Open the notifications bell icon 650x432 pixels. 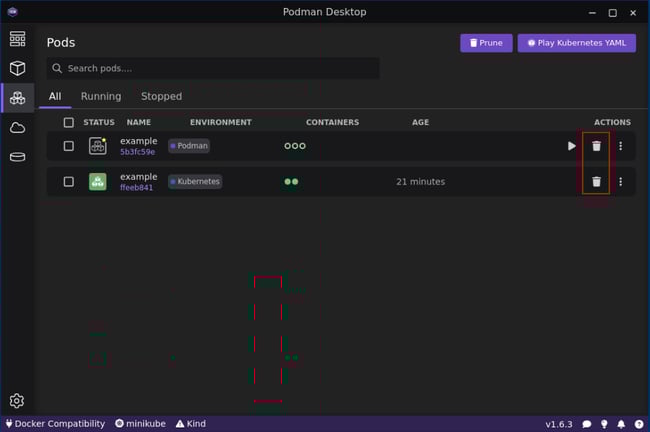[621, 424]
